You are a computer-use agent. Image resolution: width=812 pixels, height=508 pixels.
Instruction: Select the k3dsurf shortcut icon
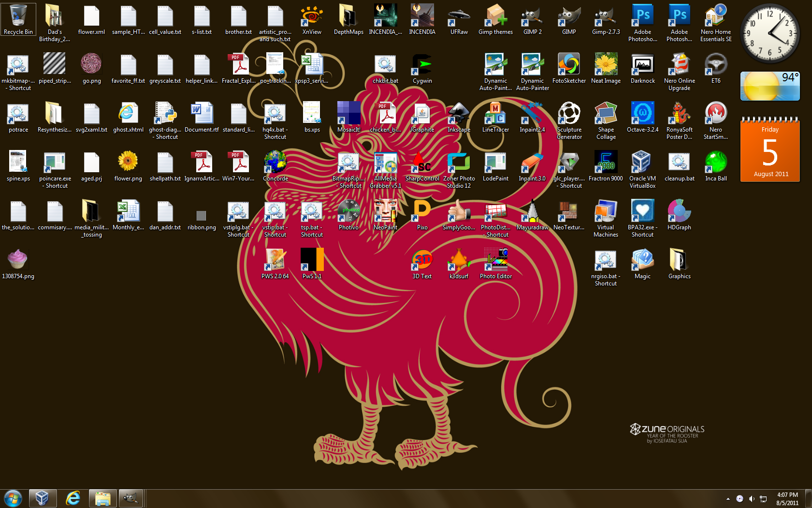tap(459, 264)
